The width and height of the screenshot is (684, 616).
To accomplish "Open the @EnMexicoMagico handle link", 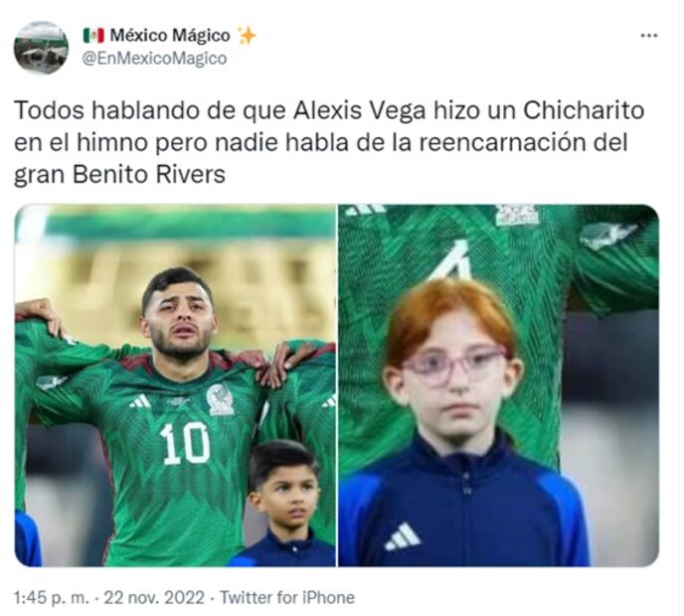I will click(x=154, y=59).
